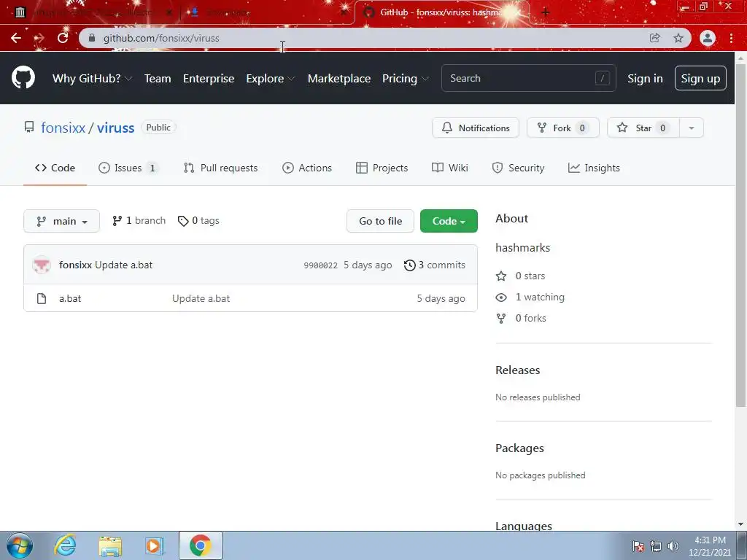Expand the Why GitHub? menu

[x=92, y=79]
